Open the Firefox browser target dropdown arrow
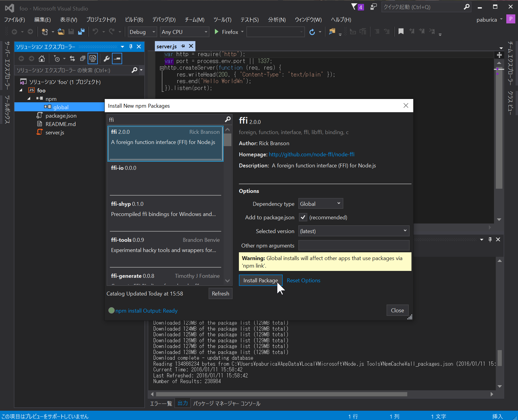 [x=242, y=31]
